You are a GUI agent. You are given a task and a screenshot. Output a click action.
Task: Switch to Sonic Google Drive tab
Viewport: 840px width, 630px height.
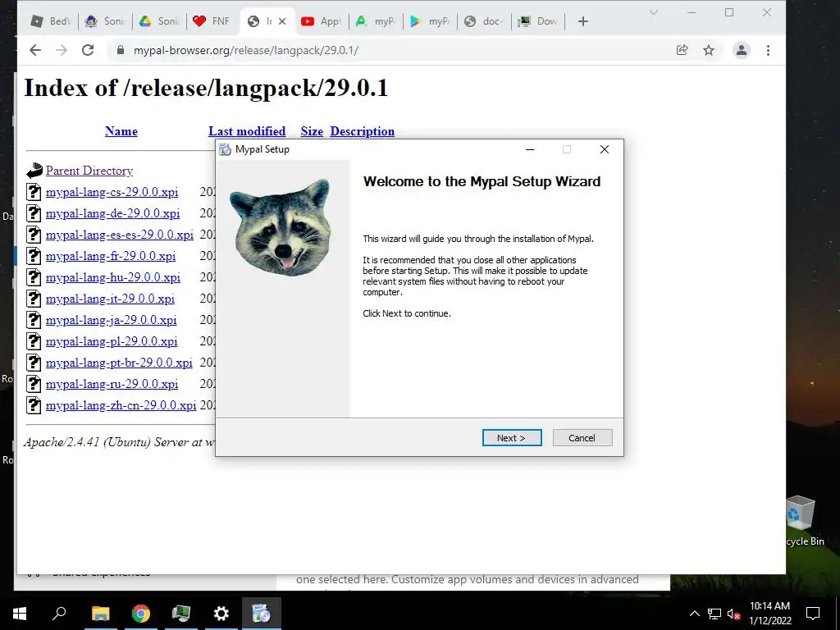(159, 21)
